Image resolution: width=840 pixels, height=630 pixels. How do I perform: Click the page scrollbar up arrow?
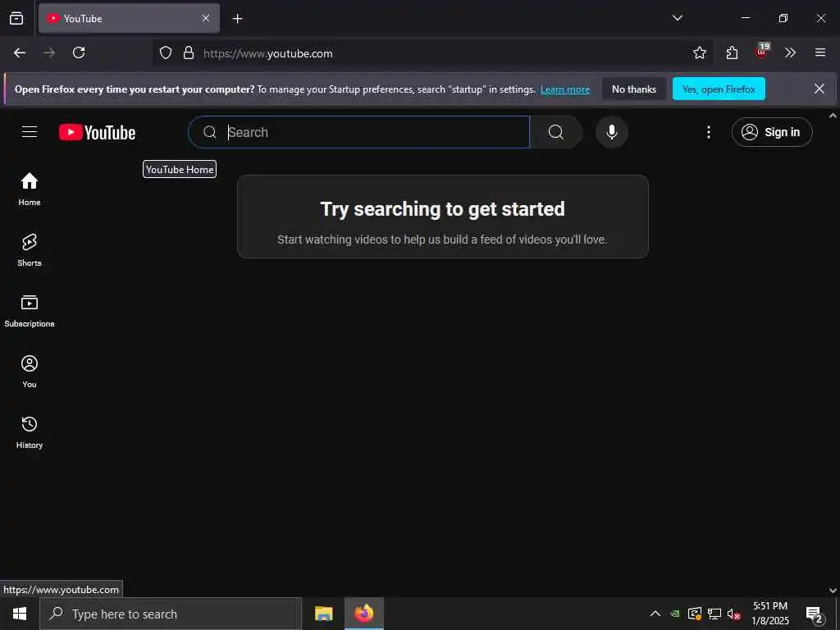coord(833,116)
